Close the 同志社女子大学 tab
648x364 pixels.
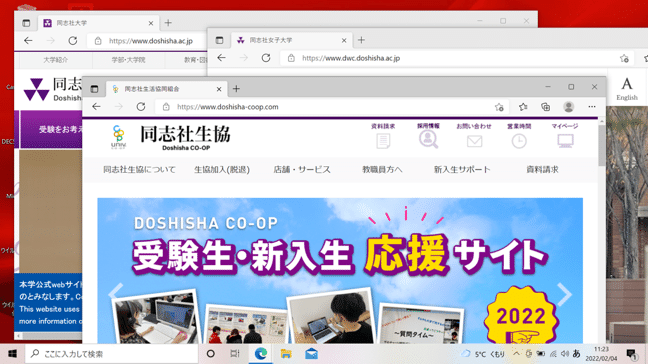click(344, 40)
